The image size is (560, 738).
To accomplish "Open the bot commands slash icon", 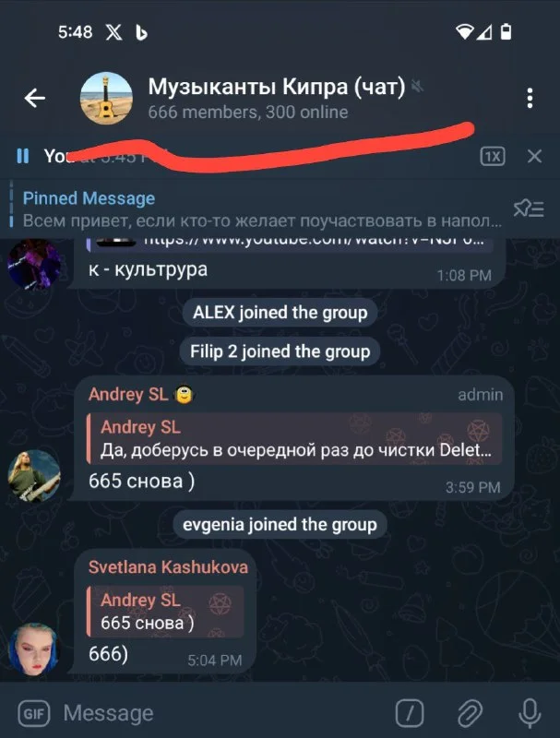I will pos(410,713).
